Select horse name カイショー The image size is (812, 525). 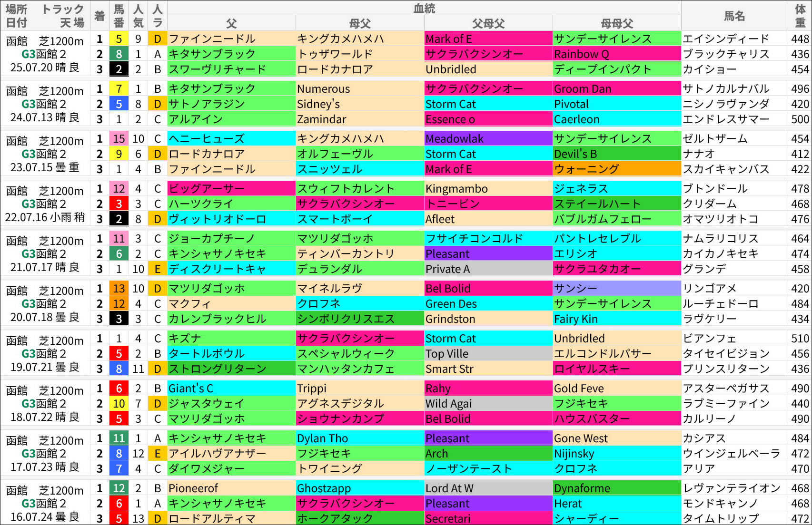(709, 69)
